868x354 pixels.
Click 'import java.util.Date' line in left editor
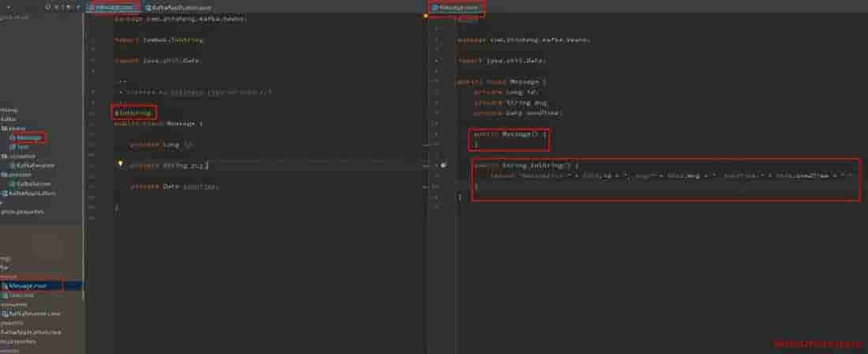pos(157,61)
